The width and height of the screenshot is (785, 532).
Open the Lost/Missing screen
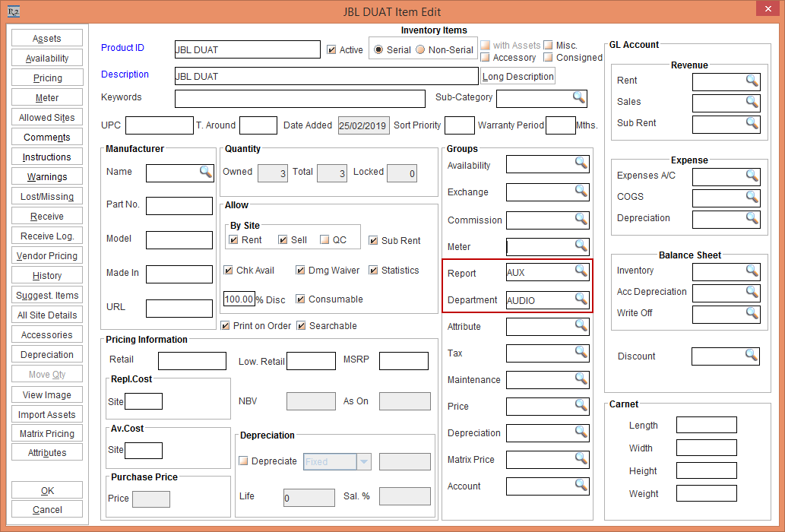(x=47, y=196)
